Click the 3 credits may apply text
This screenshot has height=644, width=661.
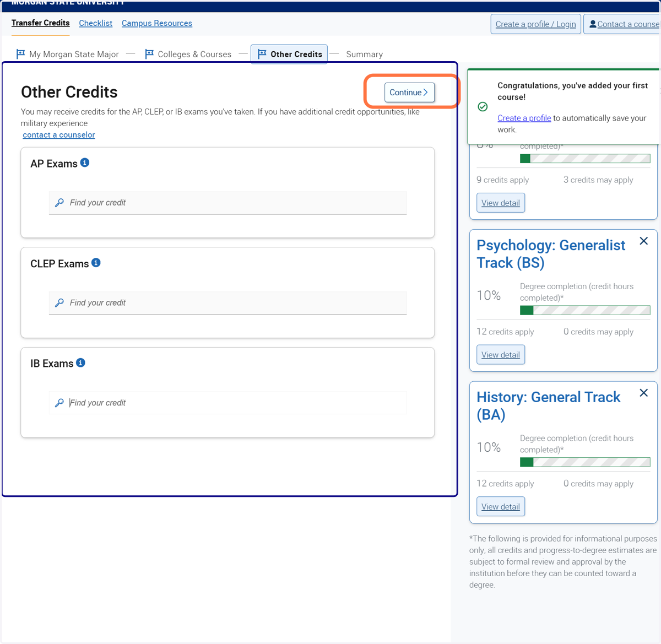coord(598,180)
